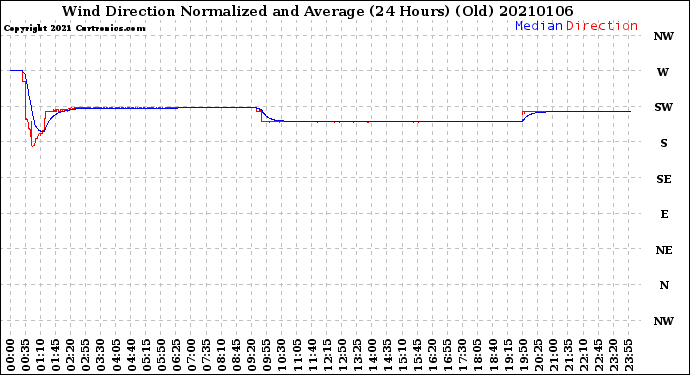Click the '21:00' time axis label
This screenshot has width=690, height=375.
pyautogui.click(x=553, y=355)
